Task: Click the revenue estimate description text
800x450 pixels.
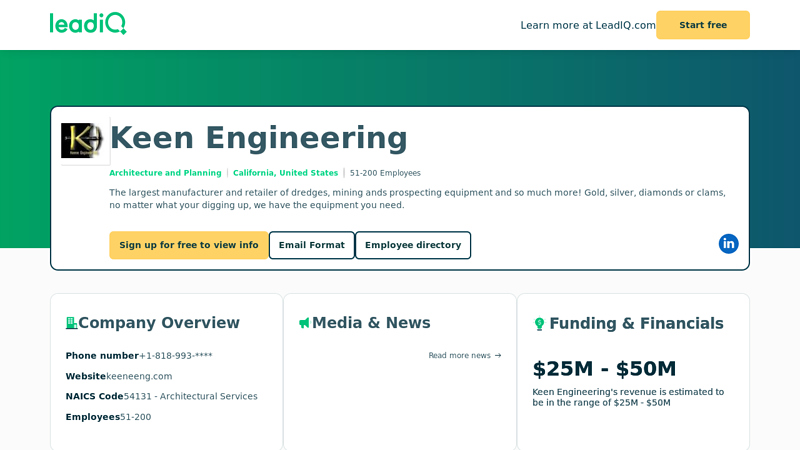Action: 628,397
